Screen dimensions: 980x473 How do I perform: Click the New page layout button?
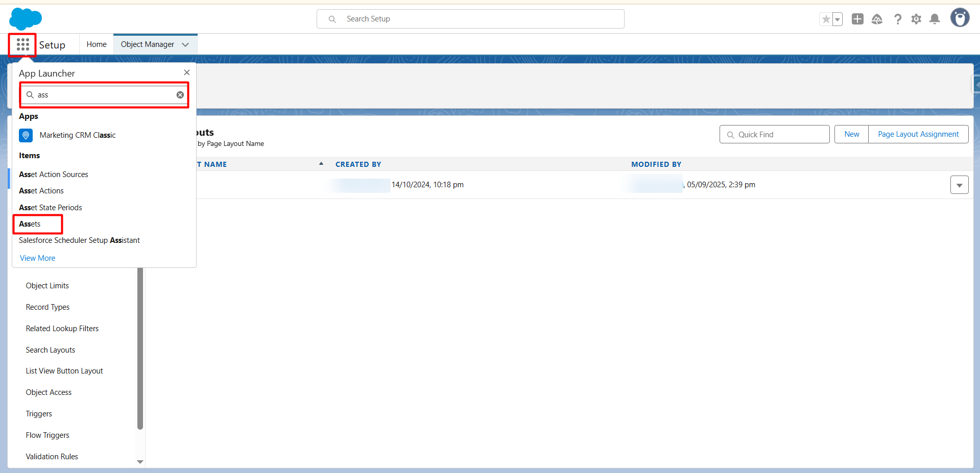[851, 134]
